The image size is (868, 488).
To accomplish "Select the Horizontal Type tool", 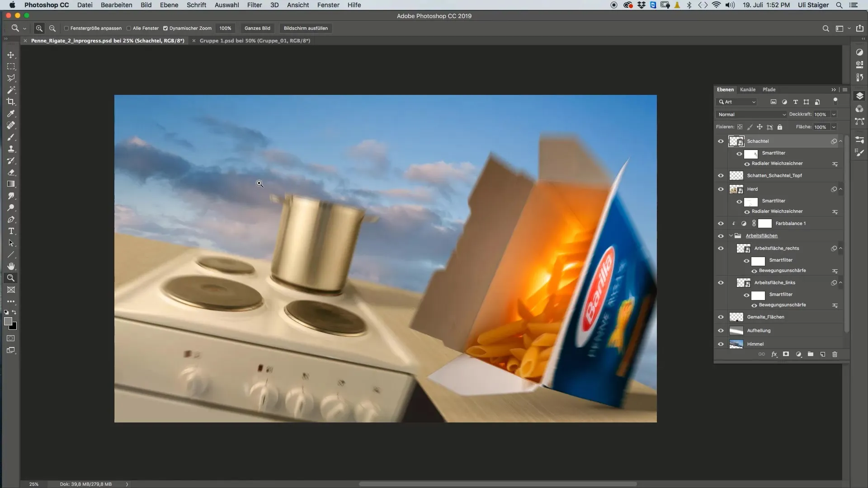I will pyautogui.click(x=11, y=231).
